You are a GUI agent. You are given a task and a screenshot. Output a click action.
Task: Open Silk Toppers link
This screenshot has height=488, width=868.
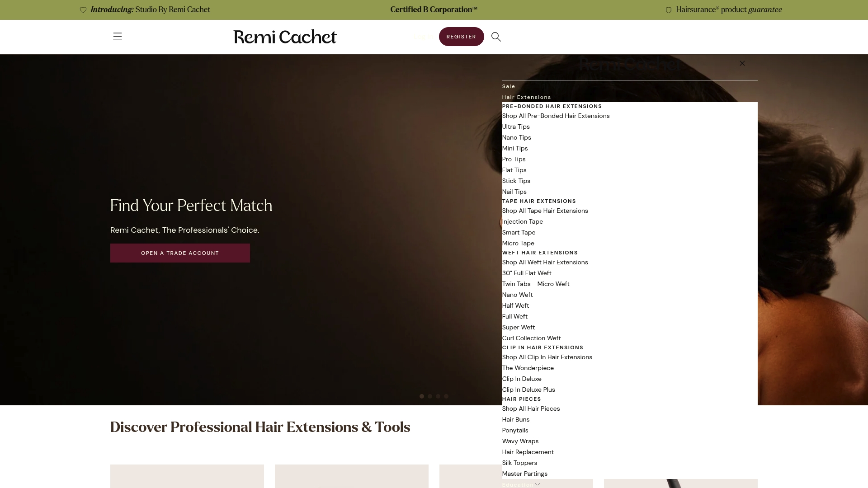(520, 463)
